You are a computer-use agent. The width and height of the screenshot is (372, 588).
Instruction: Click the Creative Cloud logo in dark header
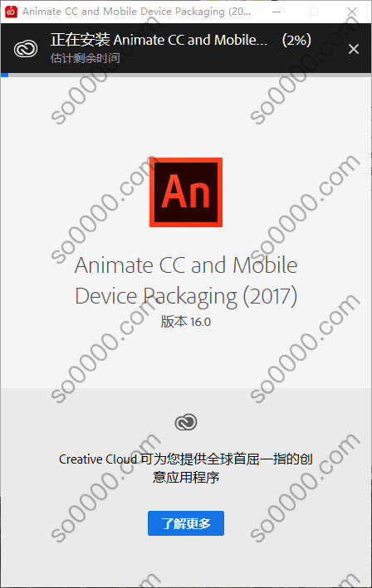coord(26,49)
